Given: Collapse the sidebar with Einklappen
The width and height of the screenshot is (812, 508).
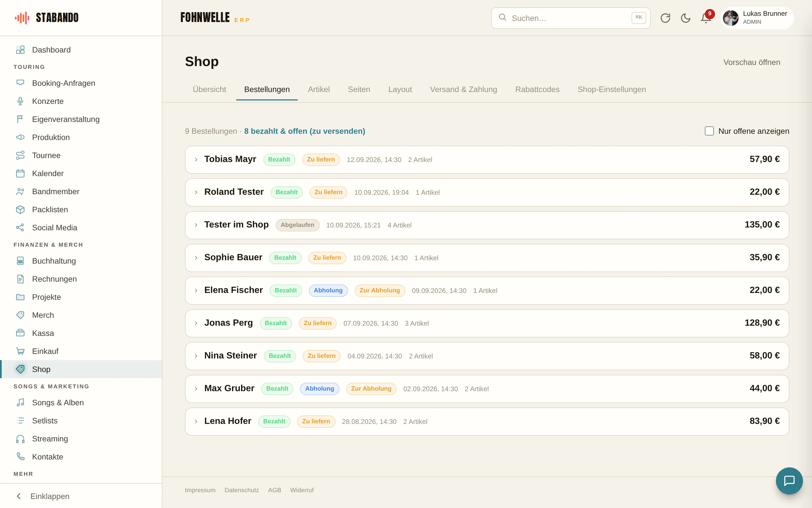Looking at the screenshot, I should (81, 496).
